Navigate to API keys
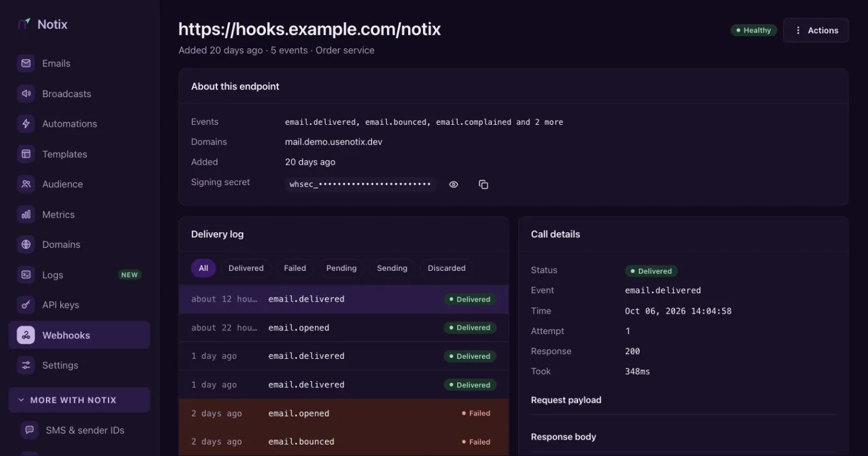Screen dimensions: 868x456 click(x=79, y=305)
